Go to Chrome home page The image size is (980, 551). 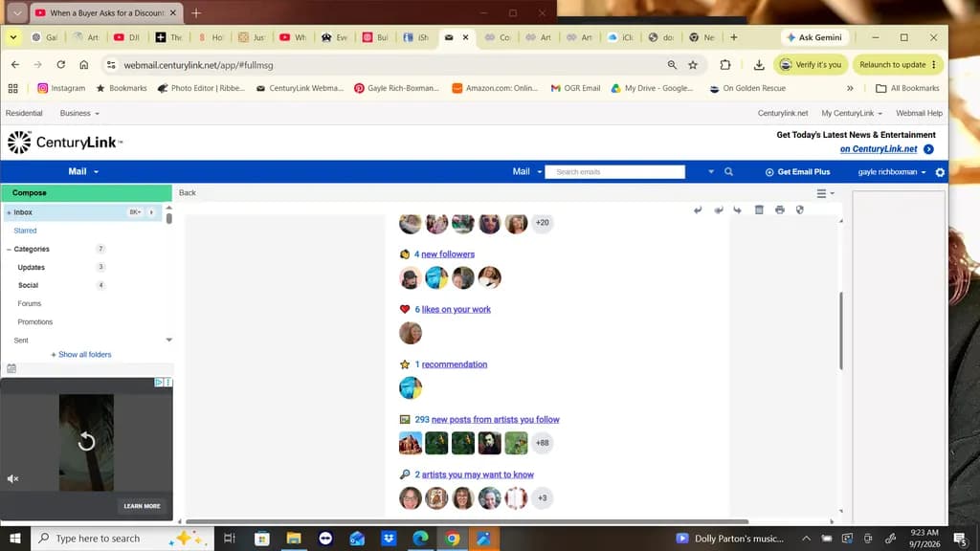[x=84, y=65]
